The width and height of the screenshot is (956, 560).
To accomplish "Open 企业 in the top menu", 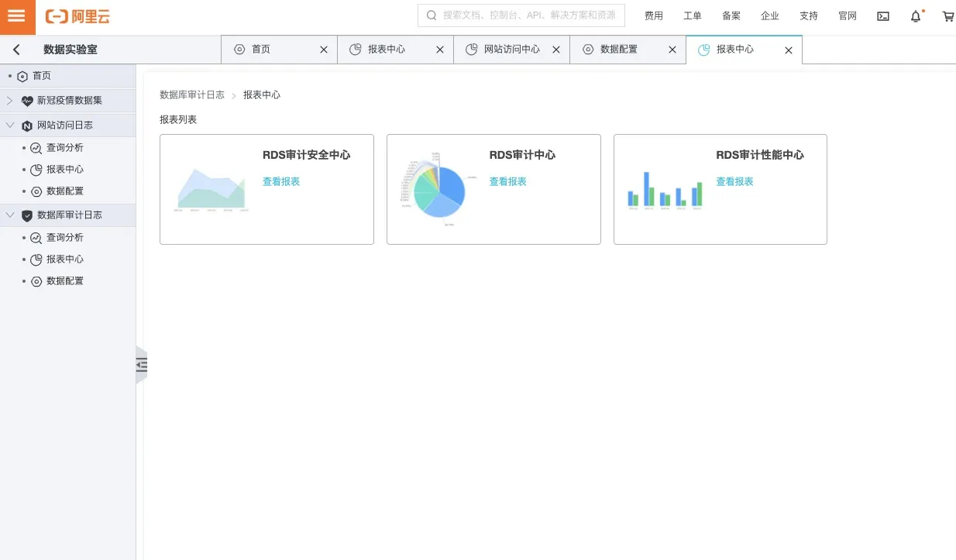I will point(770,16).
